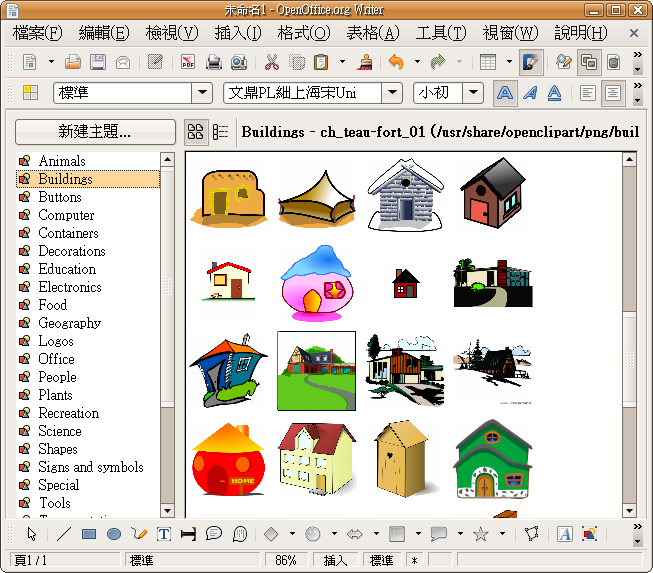Click the Format Paintbrush icon
This screenshot has height=573, width=653.
366,62
